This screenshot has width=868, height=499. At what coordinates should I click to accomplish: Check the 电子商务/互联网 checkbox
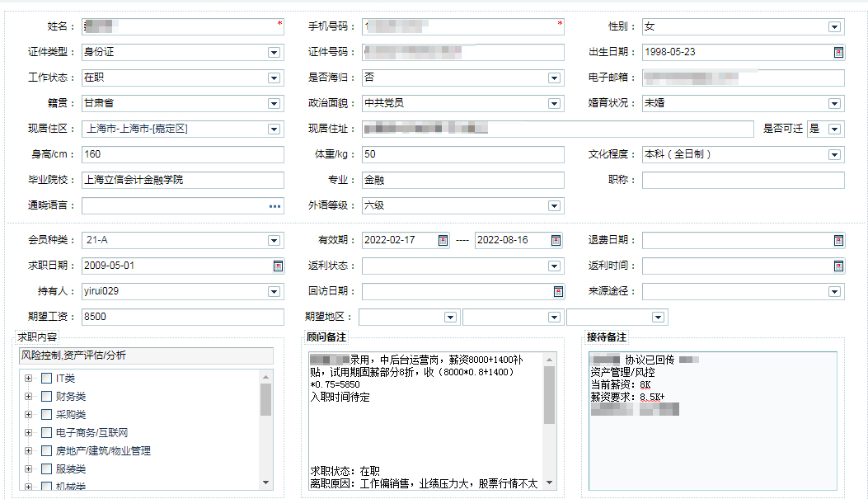46,432
